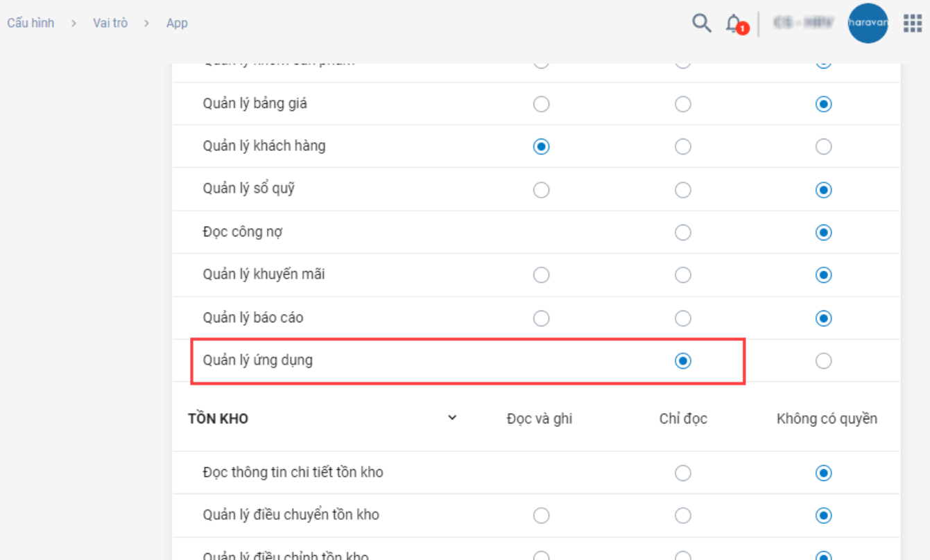Screen dimensions: 930x560
Task: Collapse the TỒN KHO section chevron
Action: (452, 418)
